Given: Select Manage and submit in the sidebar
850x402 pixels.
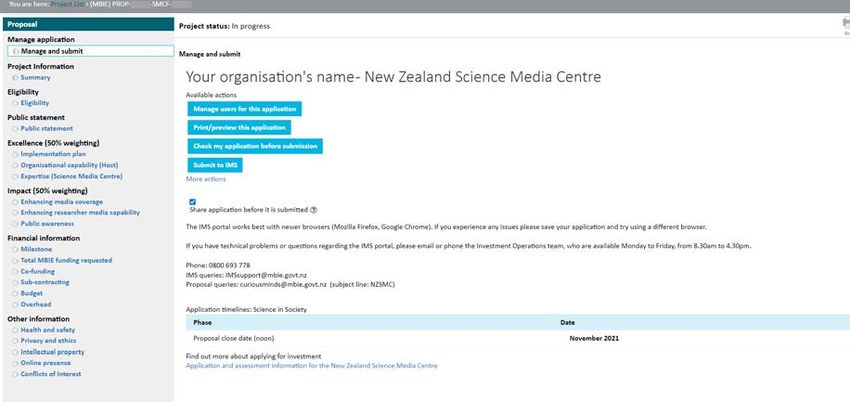Looking at the screenshot, I should click(x=91, y=51).
